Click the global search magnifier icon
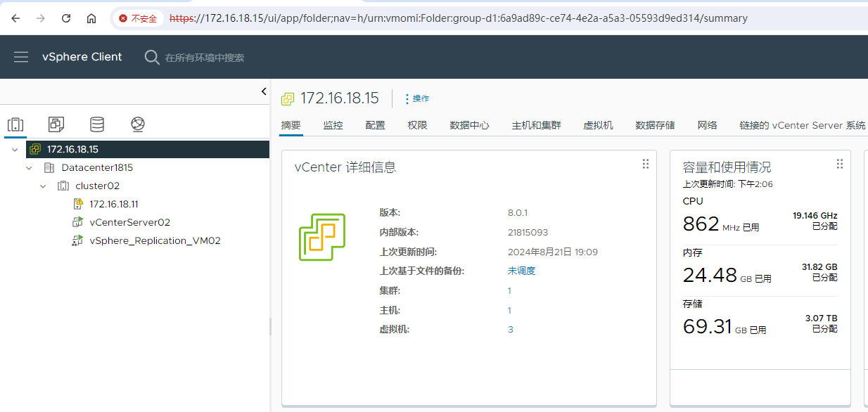This screenshot has height=412, width=868. coord(152,57)
